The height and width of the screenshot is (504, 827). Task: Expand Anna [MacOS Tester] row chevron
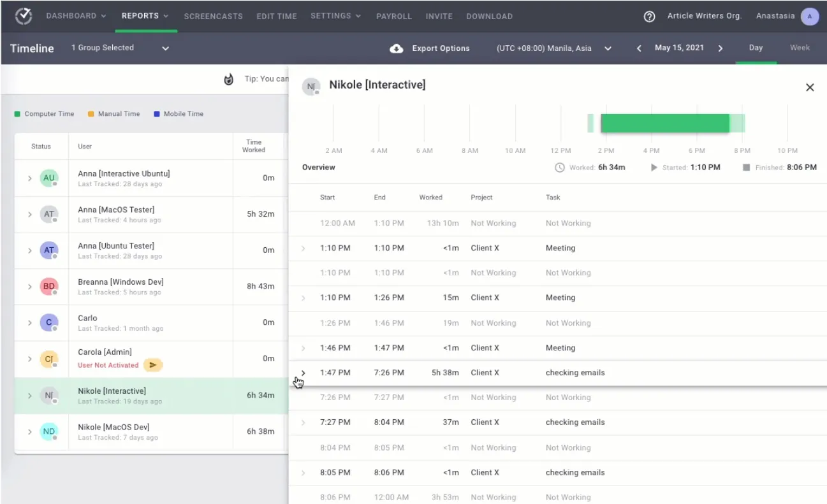click(29, 215)
